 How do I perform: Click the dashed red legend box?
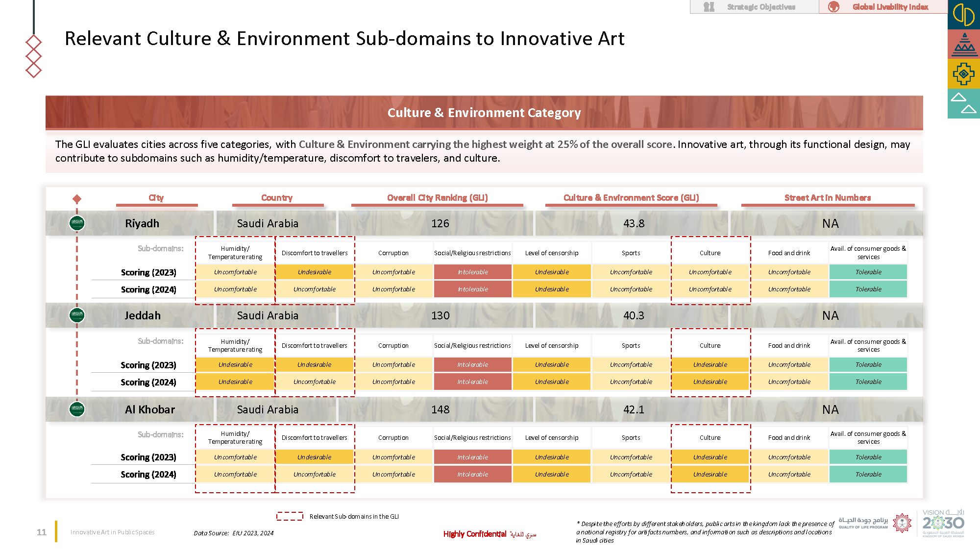coord(290,516)
